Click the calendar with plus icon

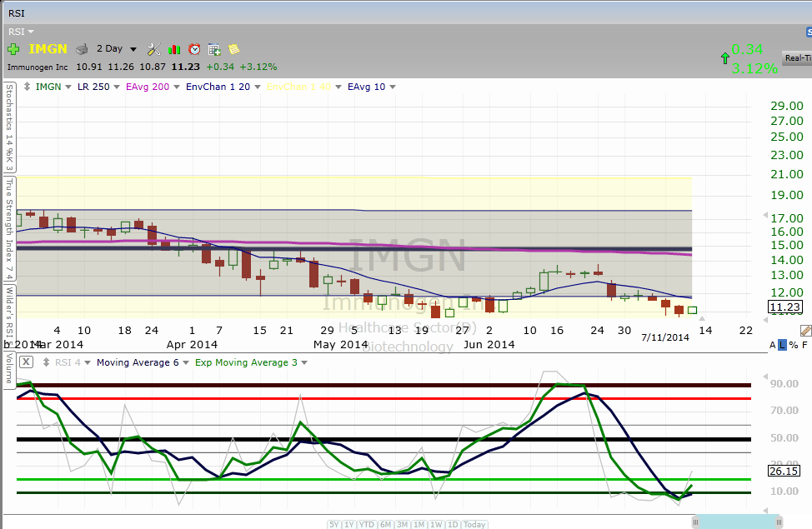point(214,49)
